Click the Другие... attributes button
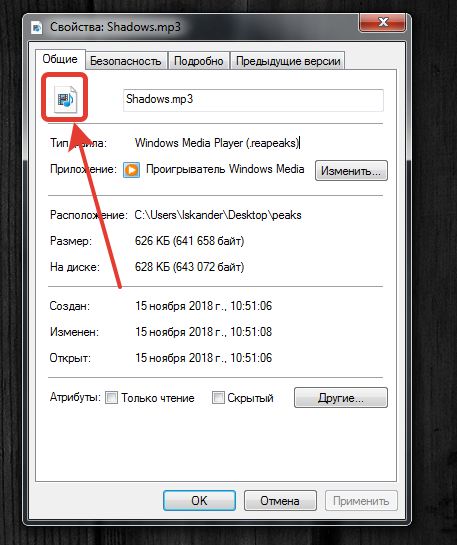The image size is (457, 545). pos(341,398)
